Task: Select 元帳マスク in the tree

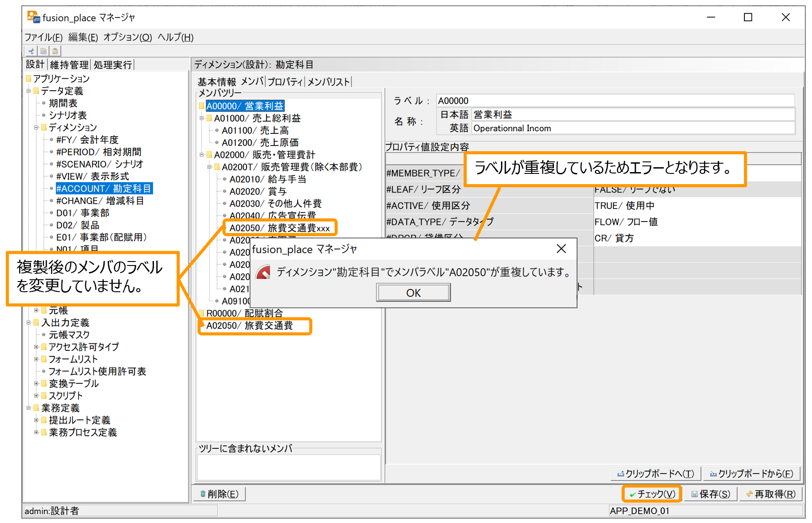Action: [69, 334]
